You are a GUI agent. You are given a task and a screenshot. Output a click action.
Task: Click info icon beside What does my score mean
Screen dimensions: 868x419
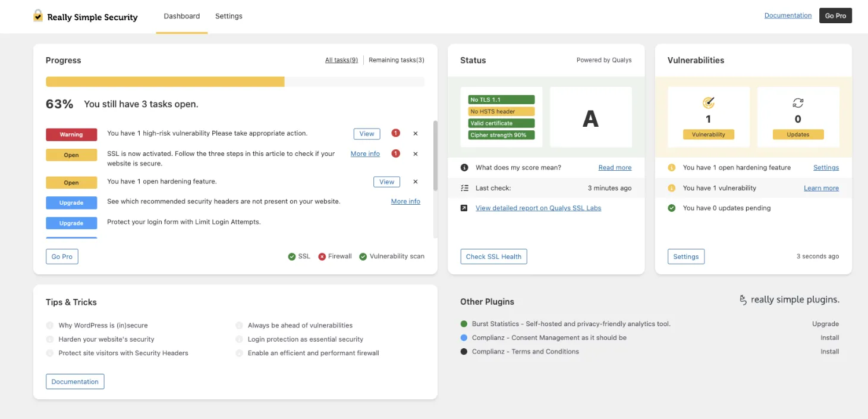pyautogui.click(x=464, y=168)
